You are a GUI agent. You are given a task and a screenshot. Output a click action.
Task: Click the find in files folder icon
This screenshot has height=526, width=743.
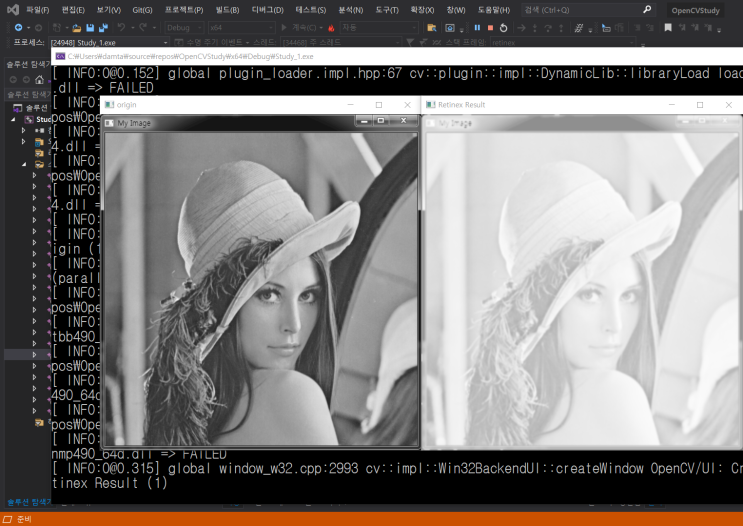point(432,28)
